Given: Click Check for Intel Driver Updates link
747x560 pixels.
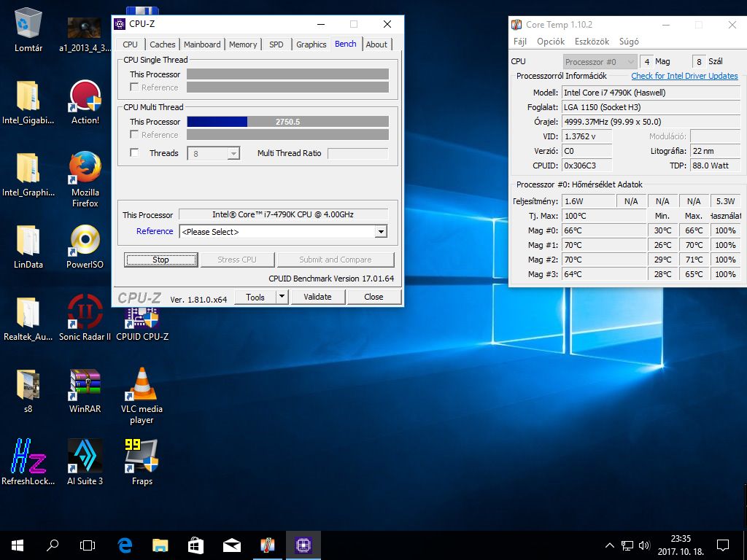Looking at the screenshot, I should pos(684,76).
